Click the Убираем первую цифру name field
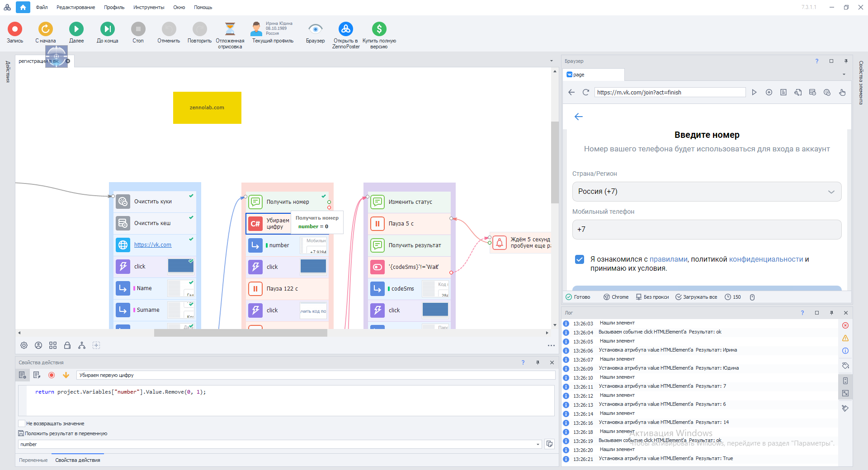The height and width of the screenshot is (470, 868). (316, 375)
